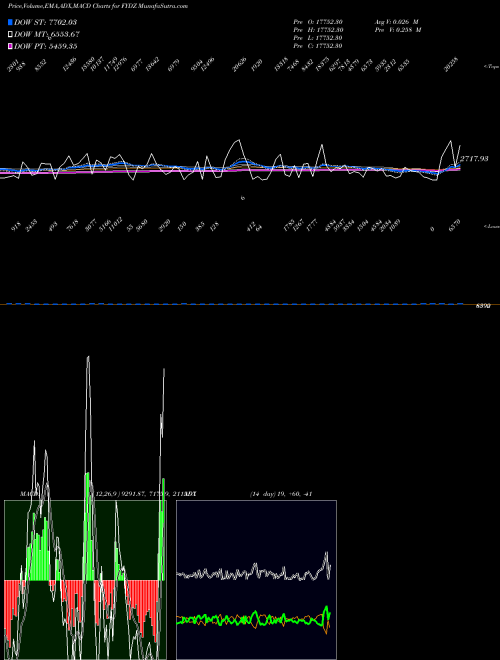The width and height of the screenshot is (500, 660).
Task: Click the orange horizontal volume baseline
Action: tap(250, 304)
